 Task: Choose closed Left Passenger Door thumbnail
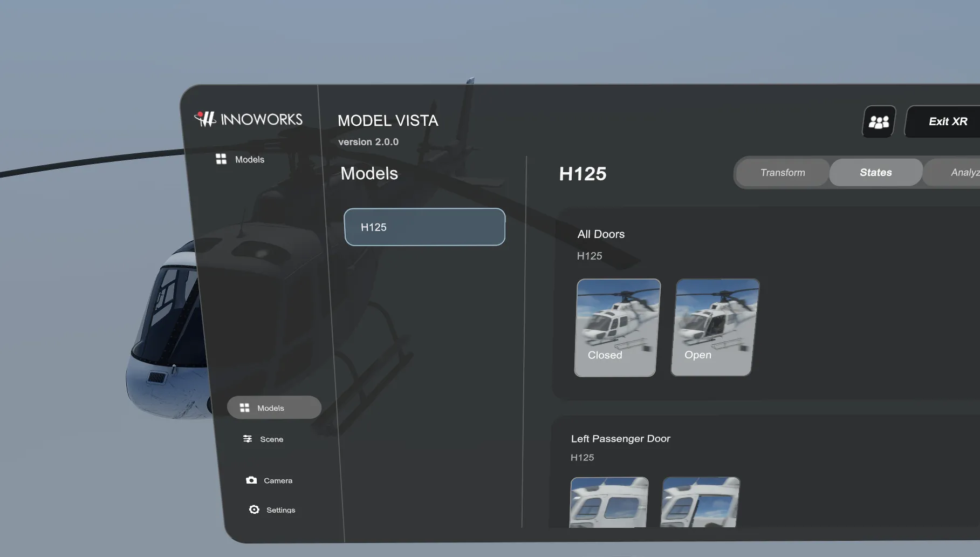coord(609,502)
